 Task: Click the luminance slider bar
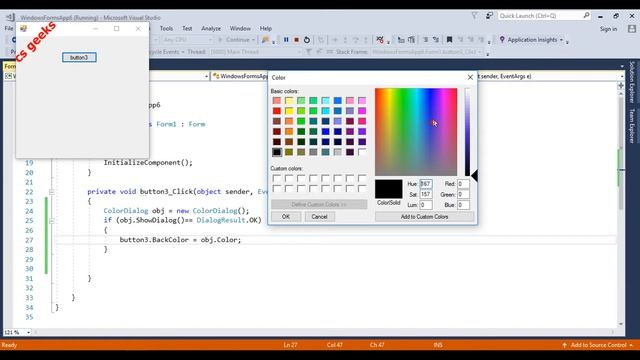[467, 132]
